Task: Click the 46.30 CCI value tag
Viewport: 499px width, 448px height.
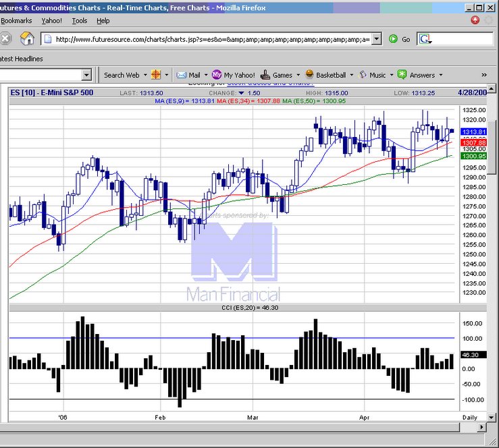Action: (473, 355)
